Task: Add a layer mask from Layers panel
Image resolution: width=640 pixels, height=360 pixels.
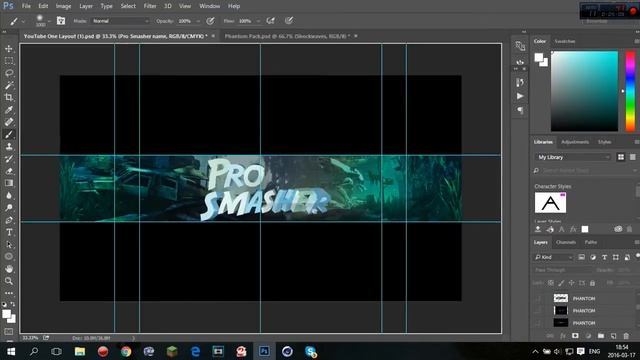Action: pyautogui.click(x=575, y=336)
